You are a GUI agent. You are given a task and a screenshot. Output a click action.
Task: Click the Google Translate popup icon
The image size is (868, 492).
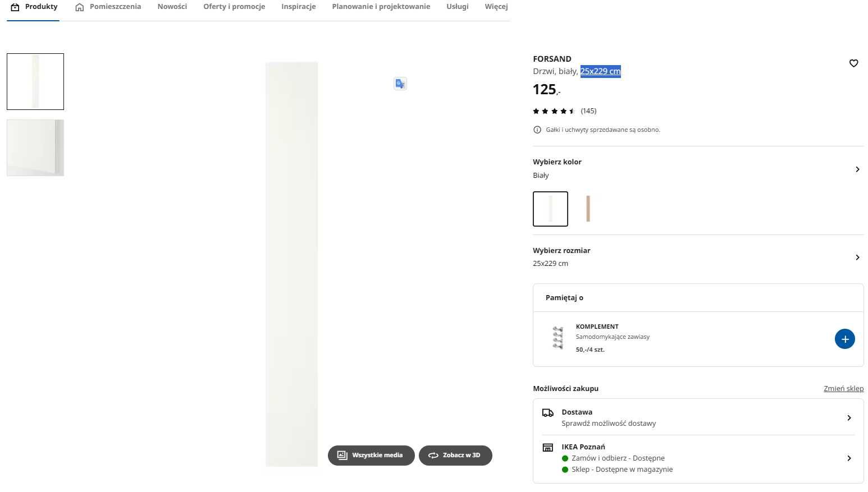point(400,84)
